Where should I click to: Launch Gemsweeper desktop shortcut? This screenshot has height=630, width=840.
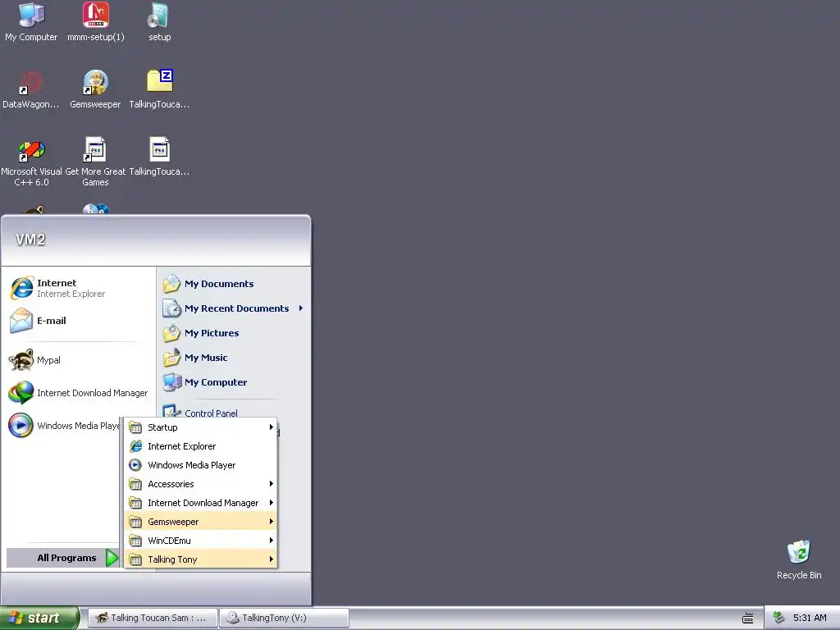click(x=95, y=89)
